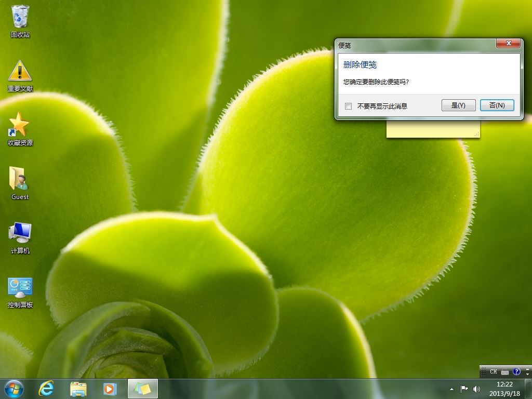Select the 重要文献 warning icon
Viewport: 532px width, 399px height.
click(20, 76)
